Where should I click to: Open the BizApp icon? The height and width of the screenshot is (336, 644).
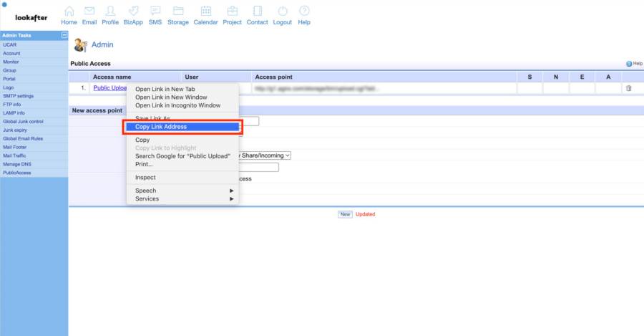coord(133,11)
